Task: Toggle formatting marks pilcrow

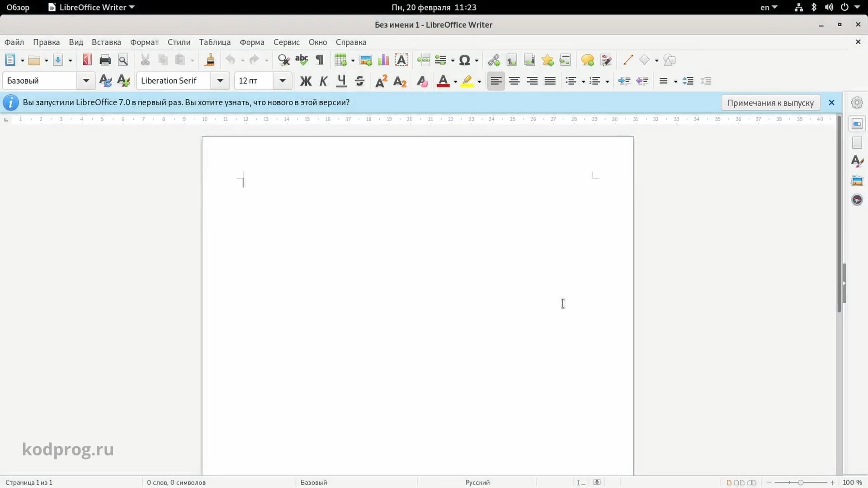Action: (x=320, y=60)
